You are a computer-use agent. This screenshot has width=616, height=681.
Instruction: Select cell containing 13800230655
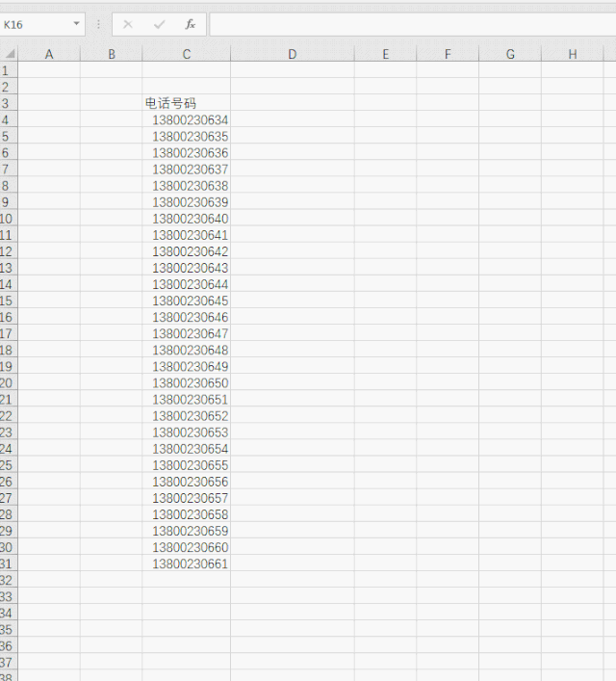pos(186,464)
